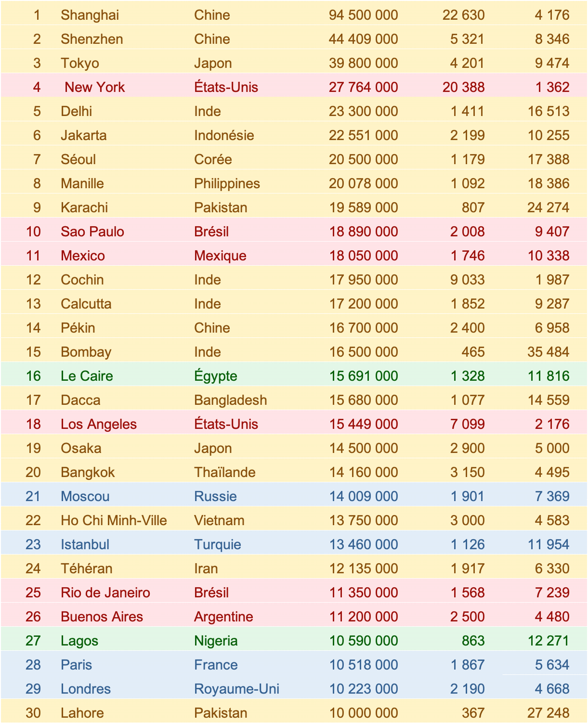Select the Los Angeles city name
Viewport: 588px width, 723px height.
click(x=99, y=424)
